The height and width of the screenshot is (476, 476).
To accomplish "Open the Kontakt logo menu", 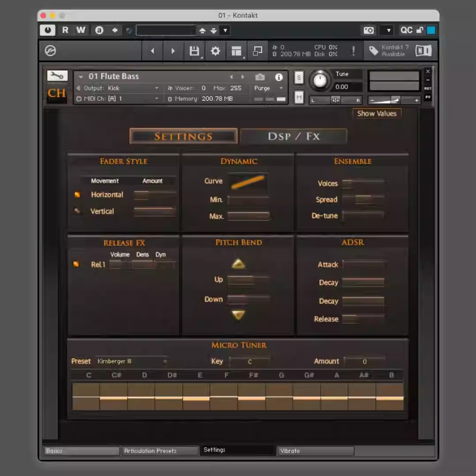I will 50,51.
